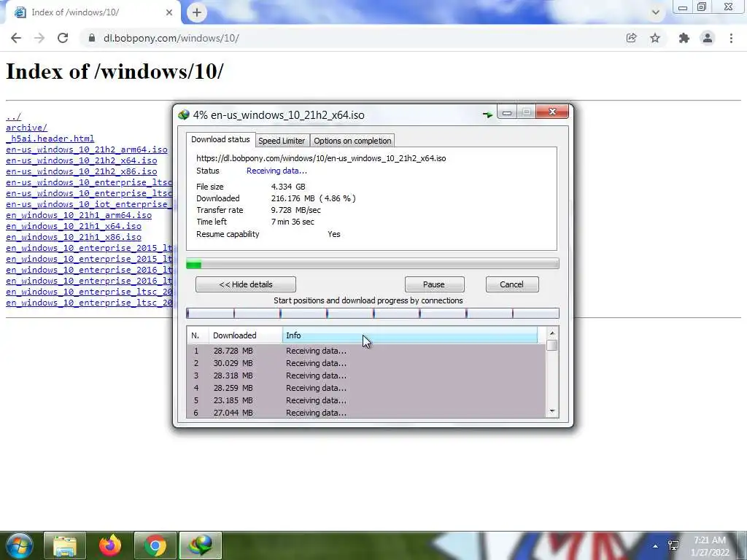Click the padlock site info icon
The height and width of the screenshot is (560, 747).
click(92, 38)
